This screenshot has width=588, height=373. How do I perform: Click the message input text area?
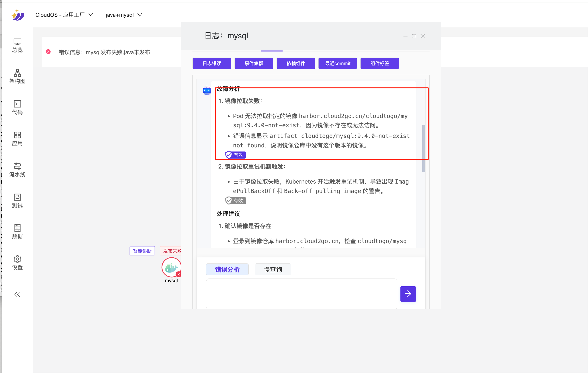[x=301, y=294]
